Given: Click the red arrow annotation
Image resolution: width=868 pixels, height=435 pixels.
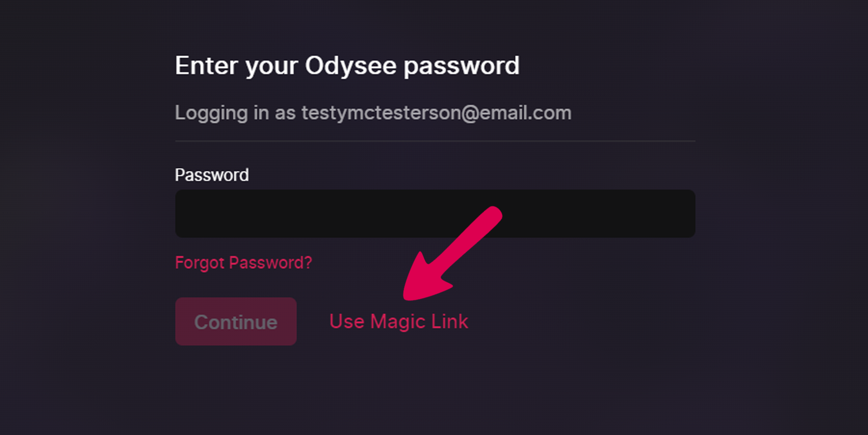Looking at the screenshot, I should (452, 254).
